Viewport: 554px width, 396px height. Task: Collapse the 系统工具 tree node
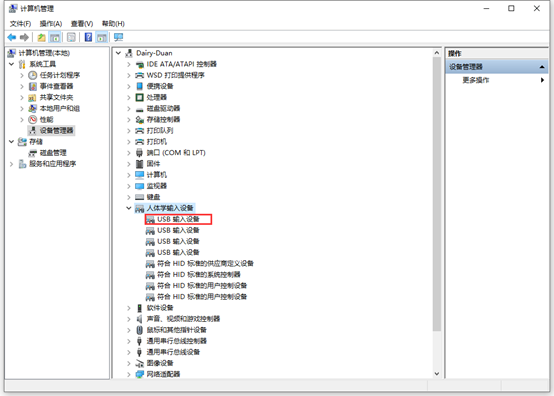(11, 64)
